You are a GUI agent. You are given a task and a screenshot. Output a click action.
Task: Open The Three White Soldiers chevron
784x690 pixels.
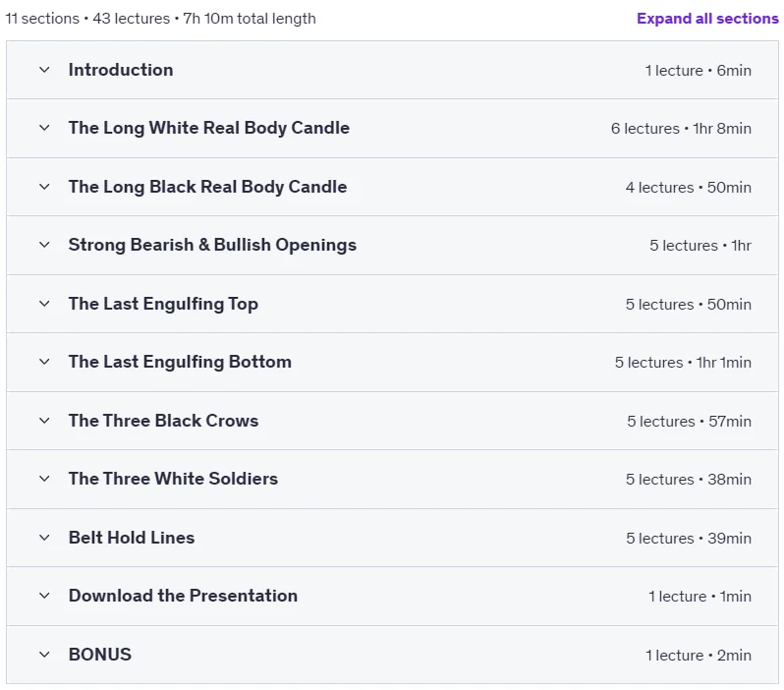coord(44,480)
